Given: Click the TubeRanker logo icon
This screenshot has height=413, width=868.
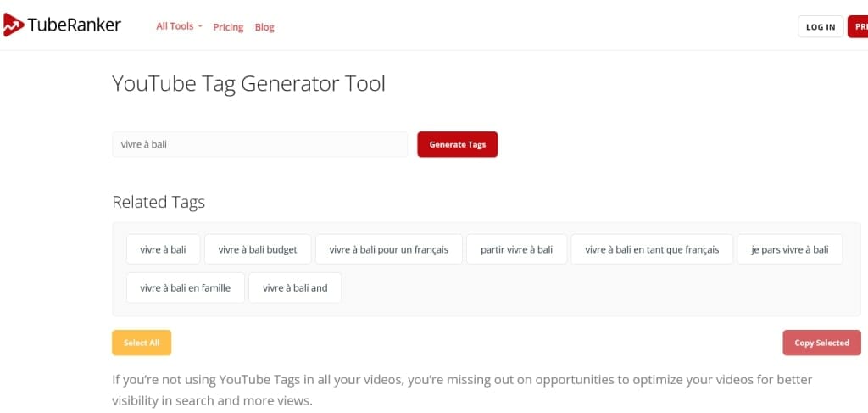Looking at the screenshot, I should (x=13, y=25).
